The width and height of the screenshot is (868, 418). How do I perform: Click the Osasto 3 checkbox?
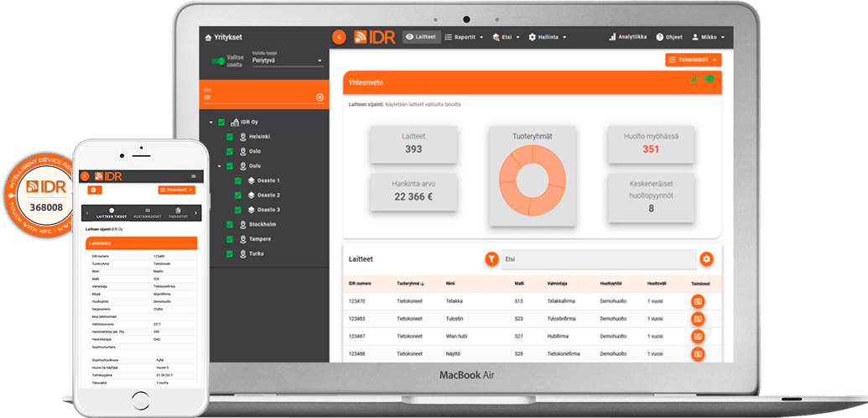coord(238,210)
